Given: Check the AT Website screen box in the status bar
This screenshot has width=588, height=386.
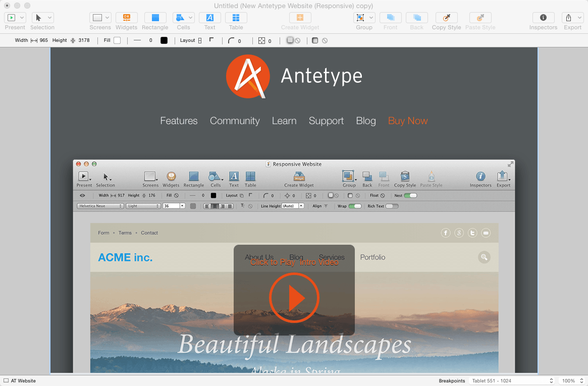Looking at the screenshot, I should (6, 380).
